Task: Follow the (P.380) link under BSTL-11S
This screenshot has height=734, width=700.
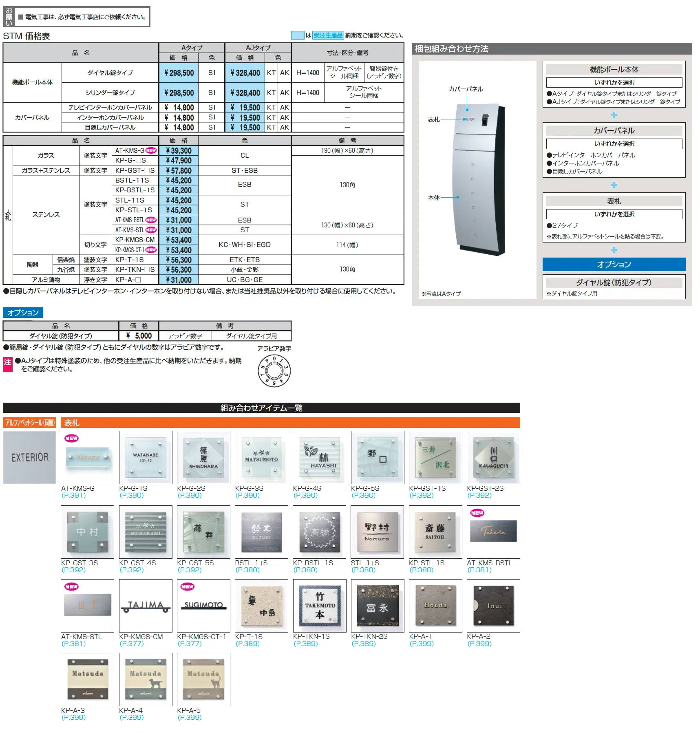Action: click(247, 570)
